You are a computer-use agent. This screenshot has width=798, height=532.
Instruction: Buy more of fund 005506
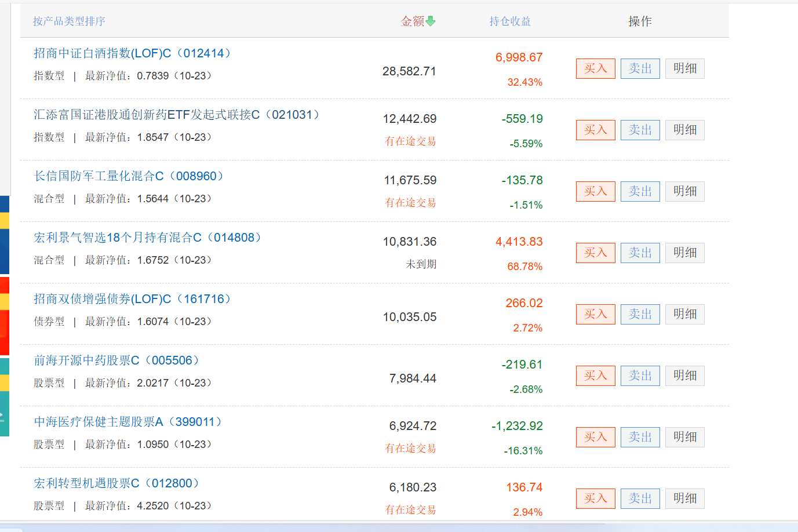coord(596,376)
